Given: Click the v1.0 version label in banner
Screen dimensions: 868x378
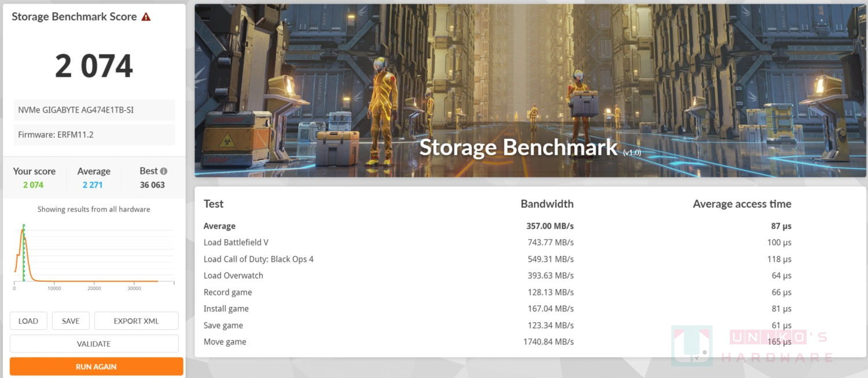Looking at the screenshot, I should 632,152.
